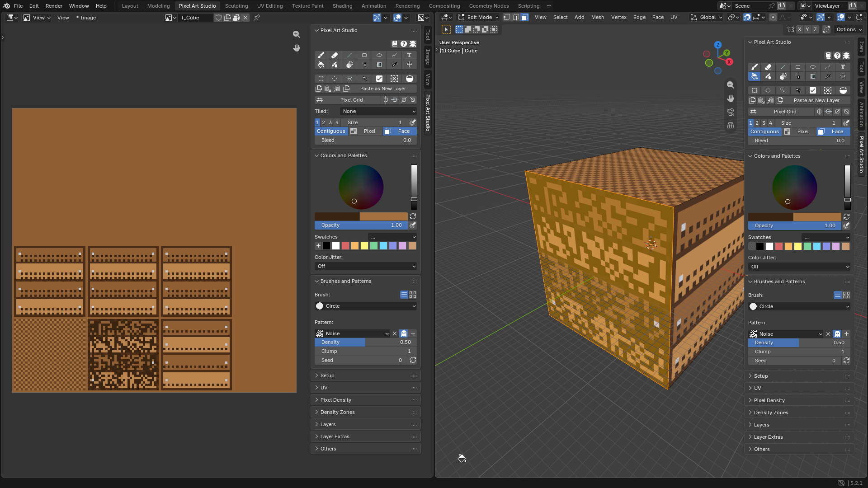868x488 pixels.
Task: Choose the gradient tool in 3D viewport panel
Action: pyautogui.click(x=813, y=76)
